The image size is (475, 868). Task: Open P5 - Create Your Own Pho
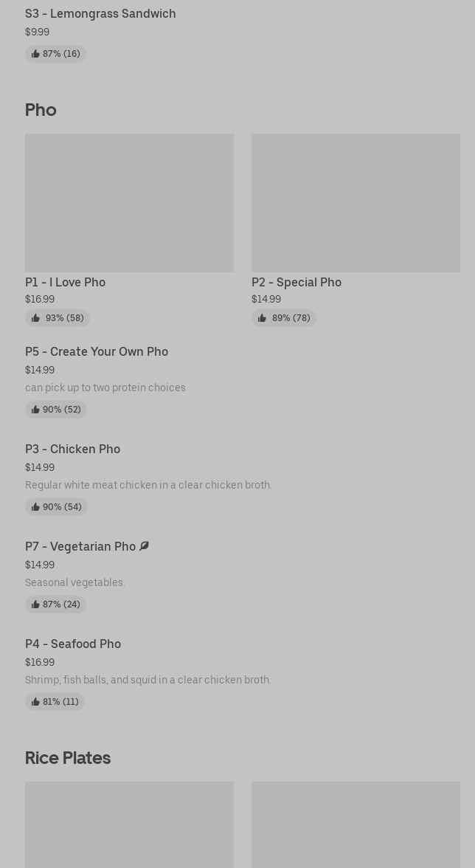pos(97,351)
